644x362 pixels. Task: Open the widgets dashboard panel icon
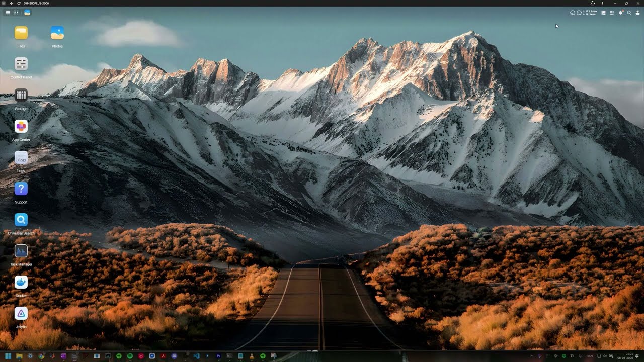tap(604, 13)
